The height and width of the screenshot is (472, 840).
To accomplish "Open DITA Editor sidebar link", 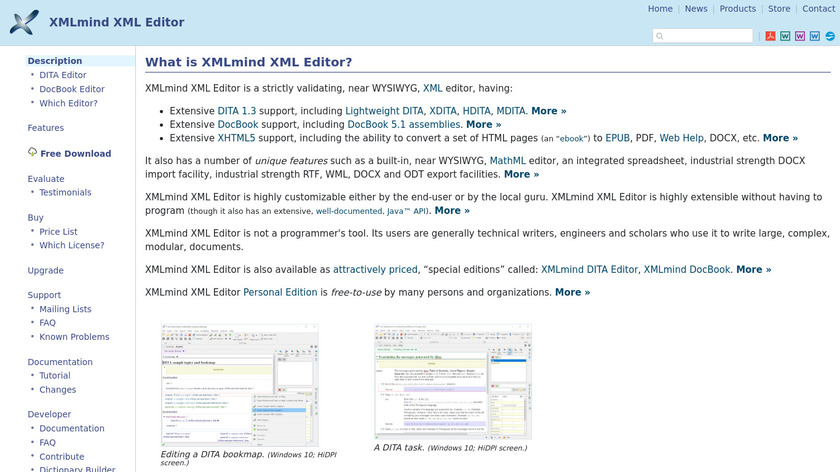I will click(x=63, y=75).
